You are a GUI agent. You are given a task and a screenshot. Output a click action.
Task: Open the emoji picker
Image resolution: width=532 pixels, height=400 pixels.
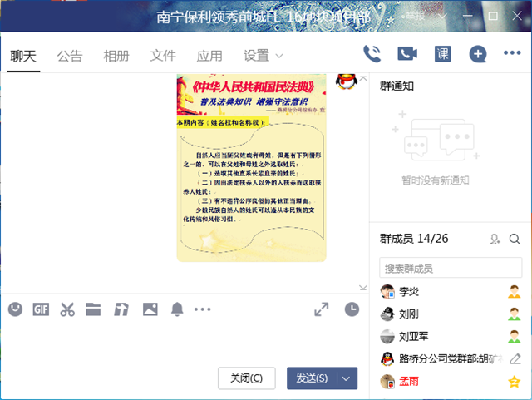(x=15, y=309)
